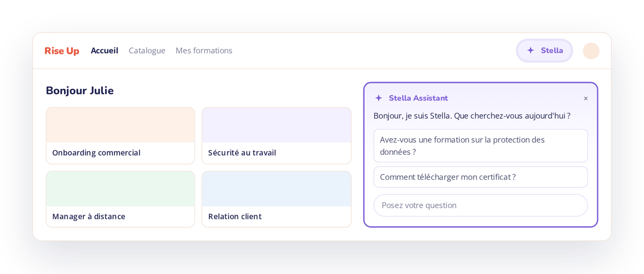The height and width of the screenshot is (274, 644).
Task: Open the Catalogue tab
Action: click(147, 51)
